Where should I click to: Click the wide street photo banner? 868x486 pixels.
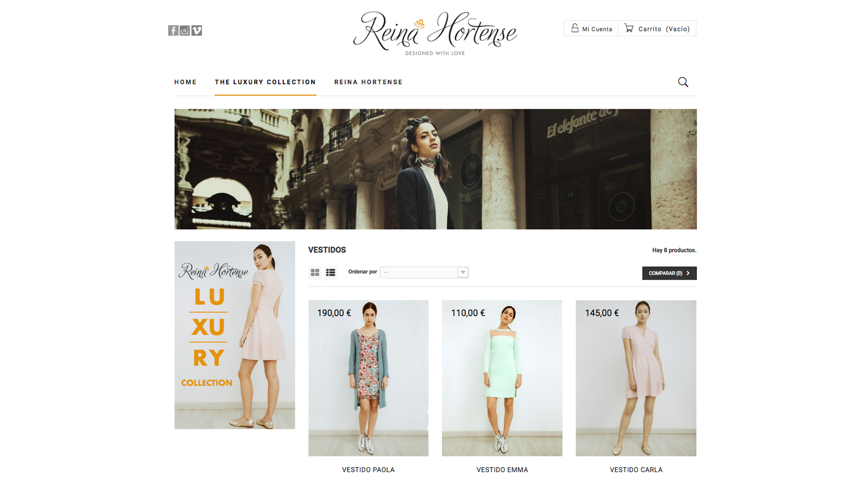point(436,169)
